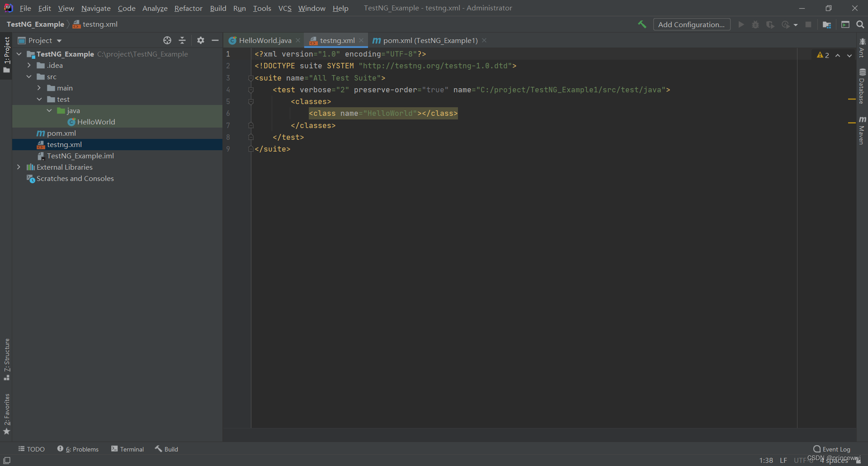Click the Stop square icon
868x466 pixels.
tap(808, 24)
